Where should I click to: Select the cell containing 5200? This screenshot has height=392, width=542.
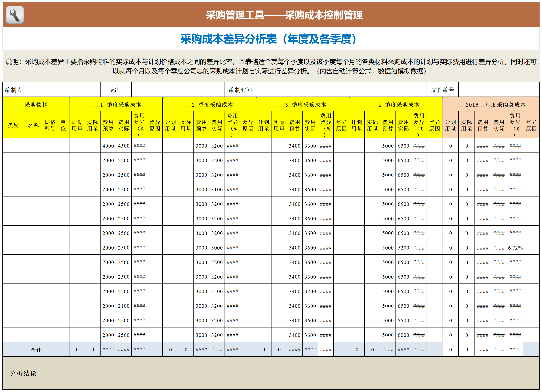(403, 248)
